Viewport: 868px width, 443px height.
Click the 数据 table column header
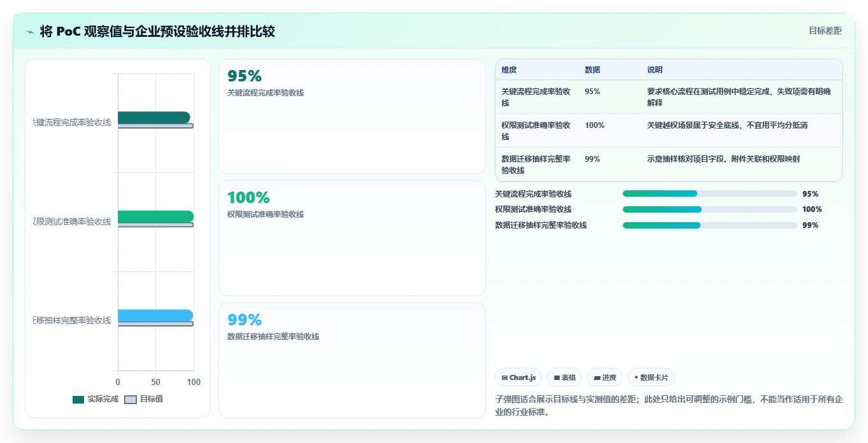pyautogui.click(x=592, y=69)
